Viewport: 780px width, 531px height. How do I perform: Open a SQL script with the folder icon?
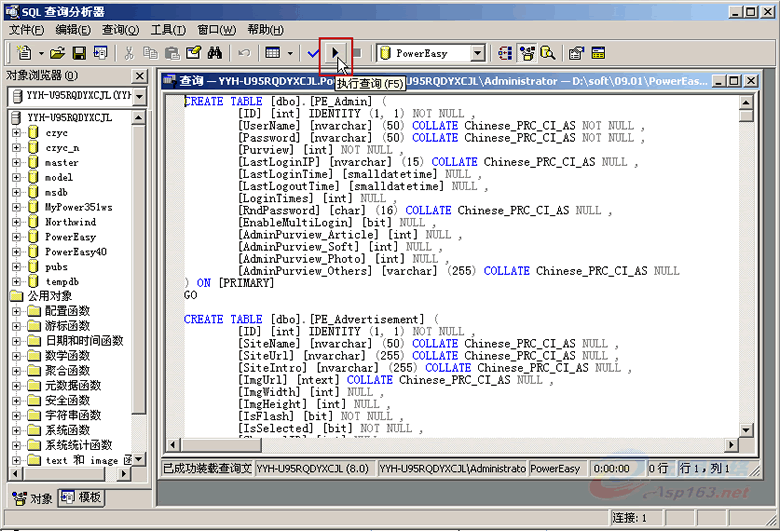57,53
